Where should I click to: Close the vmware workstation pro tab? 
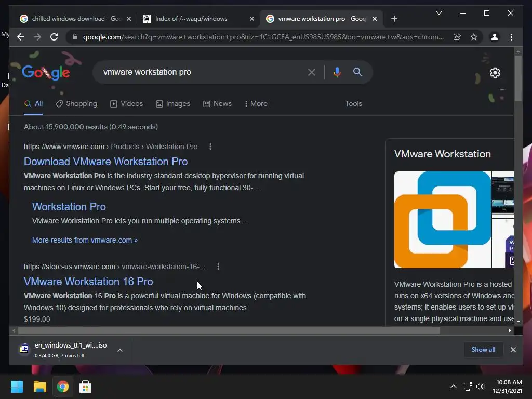[375, 19]
